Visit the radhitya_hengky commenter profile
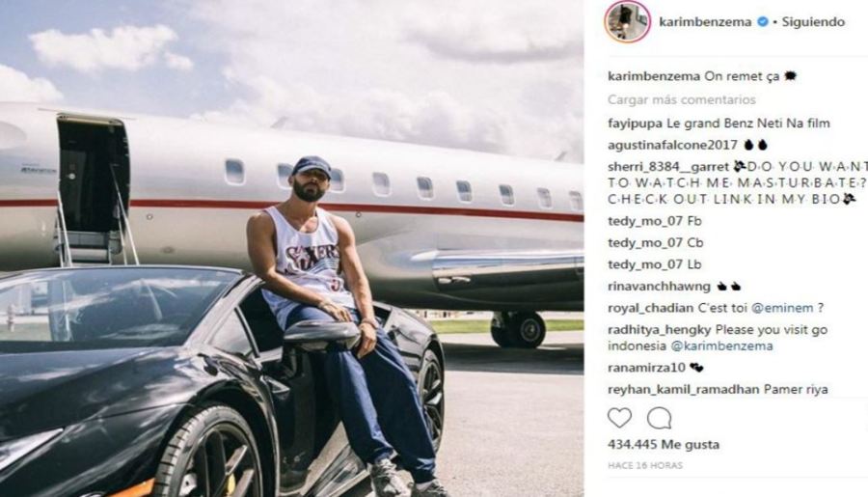This screenshot has width=868, height=497. click(660, 330)
